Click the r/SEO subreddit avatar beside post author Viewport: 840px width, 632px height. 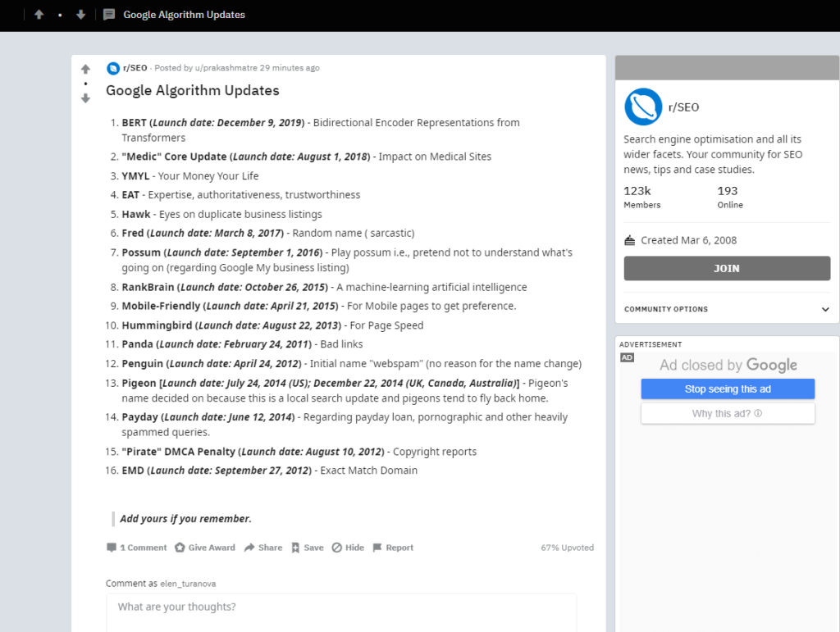click(113, 68)
